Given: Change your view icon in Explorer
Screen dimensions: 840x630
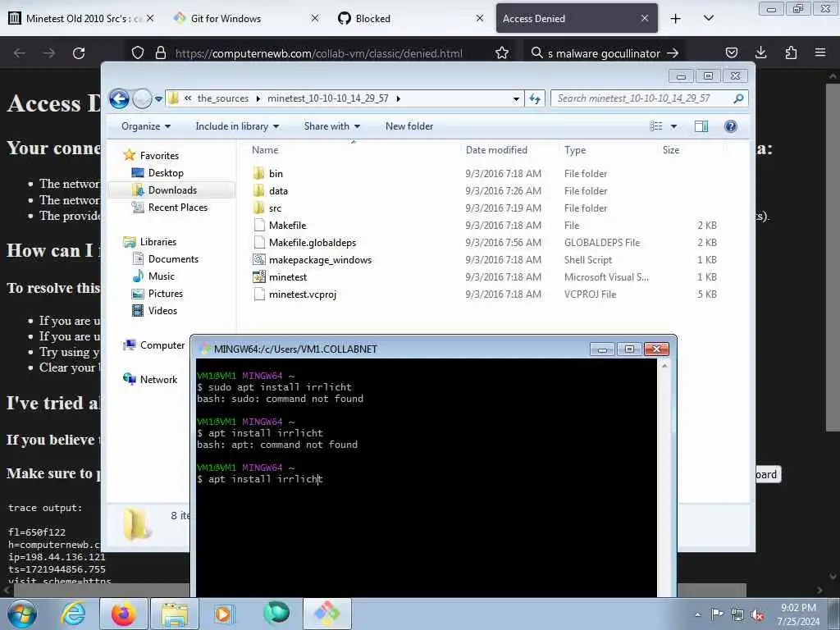Looking at the screenshot, I should point(656,126).
